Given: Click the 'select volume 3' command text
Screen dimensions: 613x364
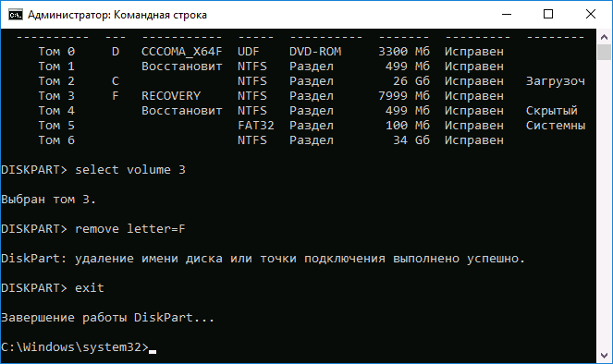Looking at the screenshot, I should (130, 170).
